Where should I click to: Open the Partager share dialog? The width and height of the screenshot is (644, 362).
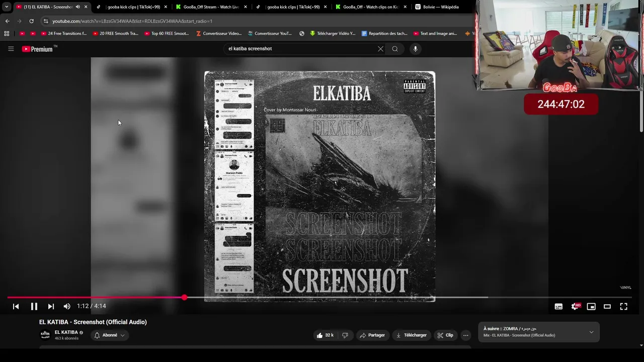[372, 335]
